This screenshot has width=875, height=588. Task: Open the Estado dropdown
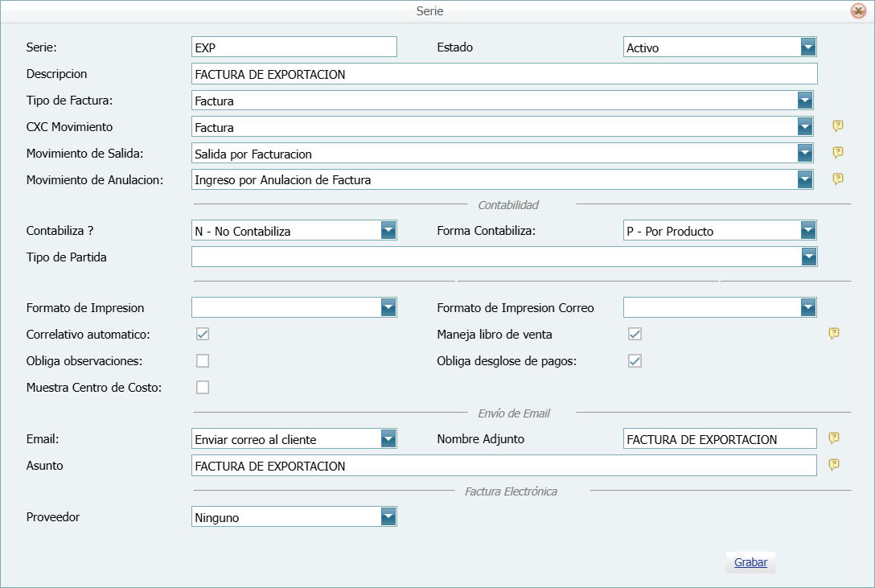pyautogui.click(x=808, y=47)
